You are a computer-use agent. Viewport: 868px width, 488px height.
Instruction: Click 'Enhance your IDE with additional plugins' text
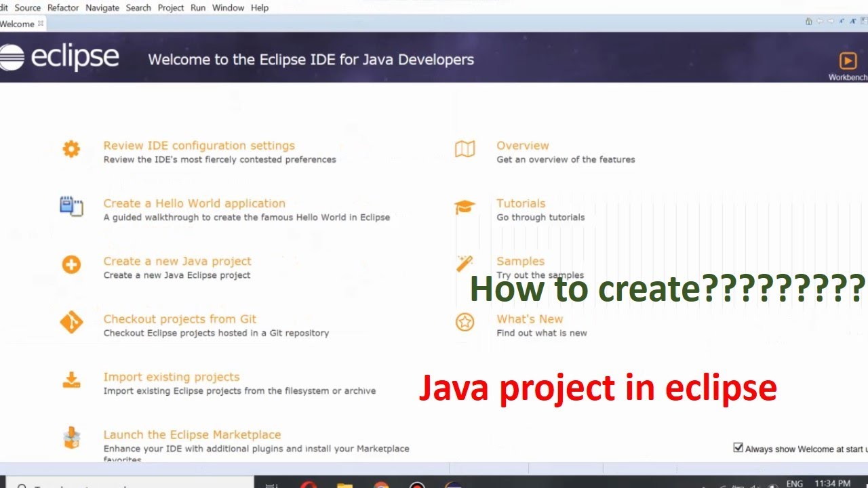(x=256, y=449)
